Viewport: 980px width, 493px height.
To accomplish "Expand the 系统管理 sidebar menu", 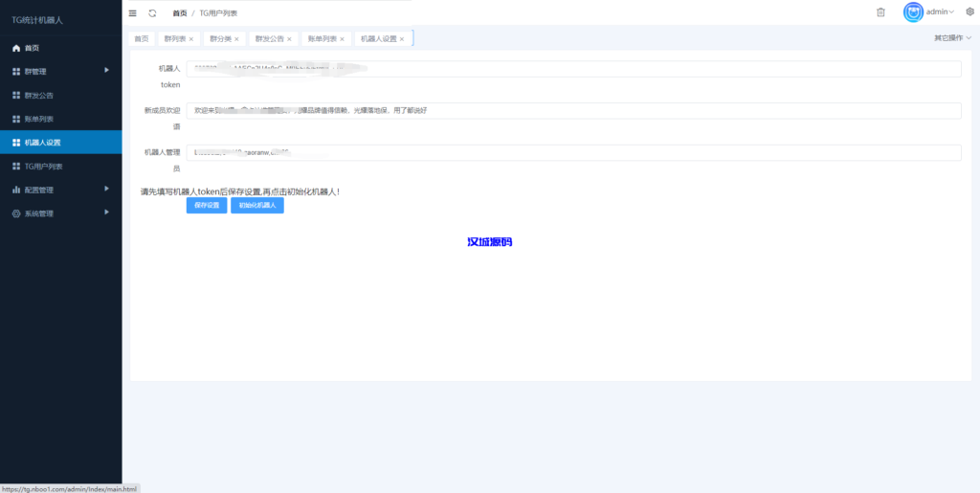I will pyautogui.click(x=59, y=213).
